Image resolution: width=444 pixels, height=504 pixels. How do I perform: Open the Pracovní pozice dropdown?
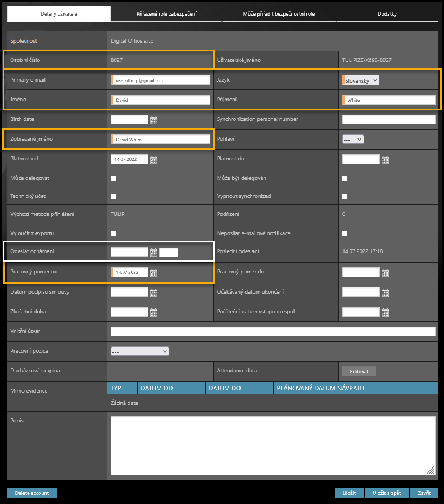click(140, 352)
